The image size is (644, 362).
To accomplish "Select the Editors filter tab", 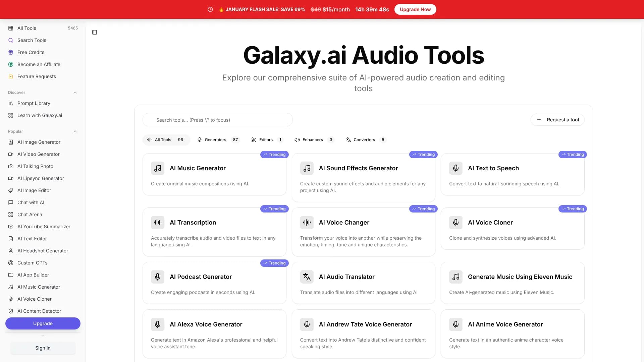I will [267, 140].
